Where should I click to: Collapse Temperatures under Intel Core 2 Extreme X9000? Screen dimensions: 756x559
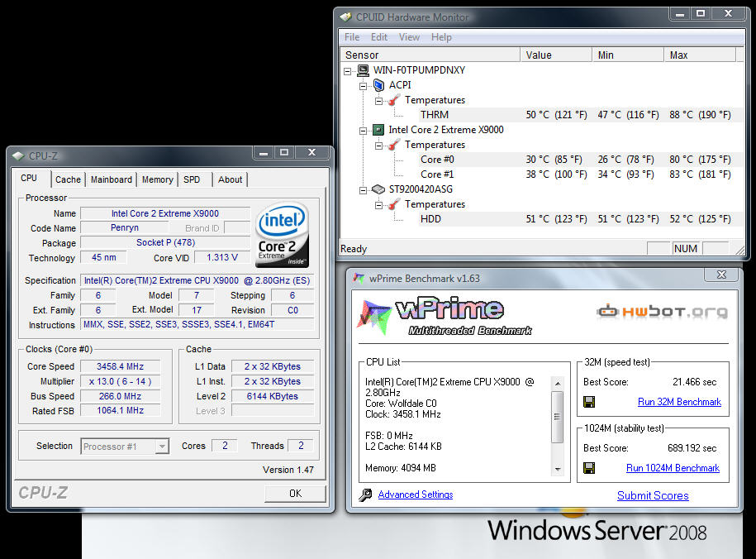[379, 146]
